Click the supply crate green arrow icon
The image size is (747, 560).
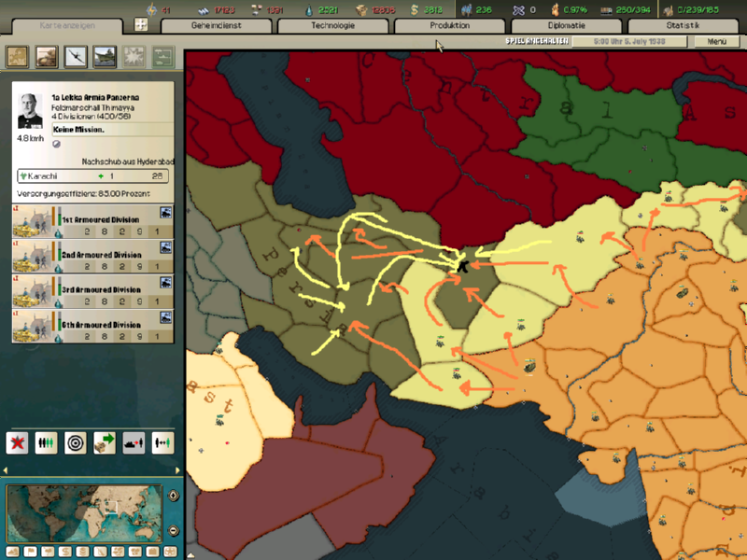[105, 442]
